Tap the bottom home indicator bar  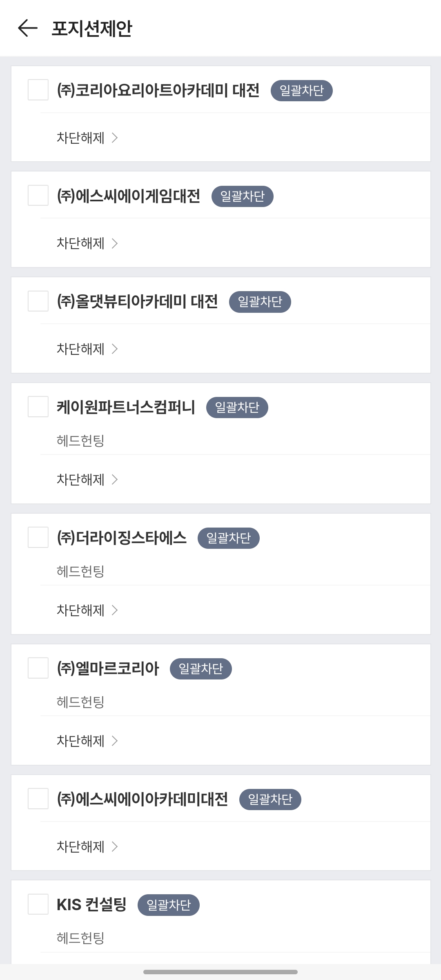point(220,972)
